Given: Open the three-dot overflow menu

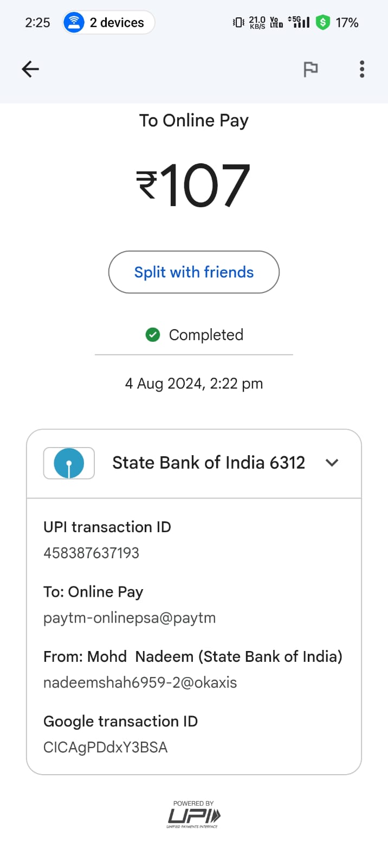Looking at the screenshot, I should point(362,69).
